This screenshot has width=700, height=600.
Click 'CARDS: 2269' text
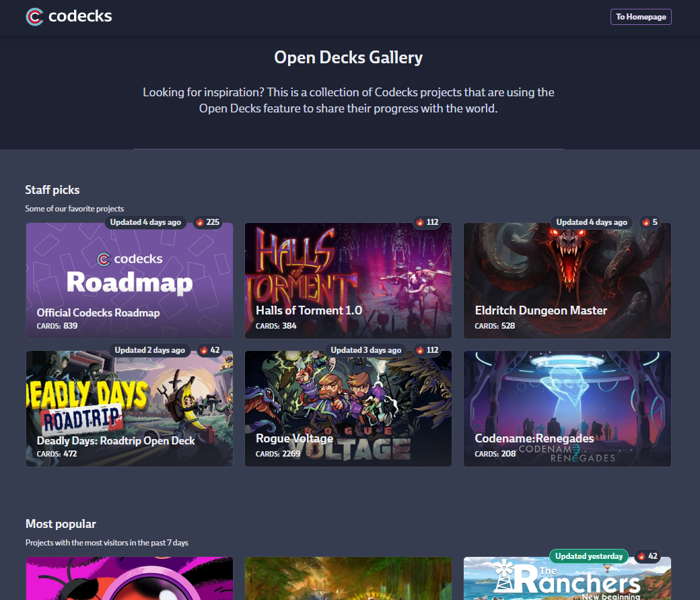click(x=278, y=453)
